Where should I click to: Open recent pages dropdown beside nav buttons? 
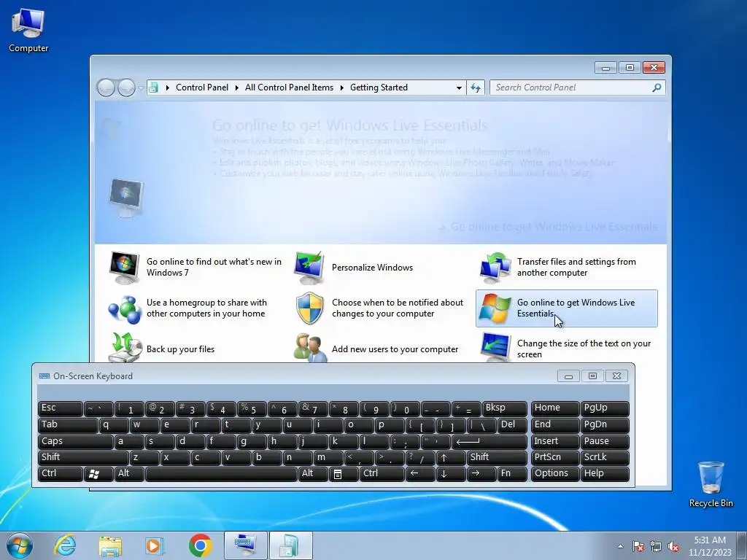coord(141,88)
